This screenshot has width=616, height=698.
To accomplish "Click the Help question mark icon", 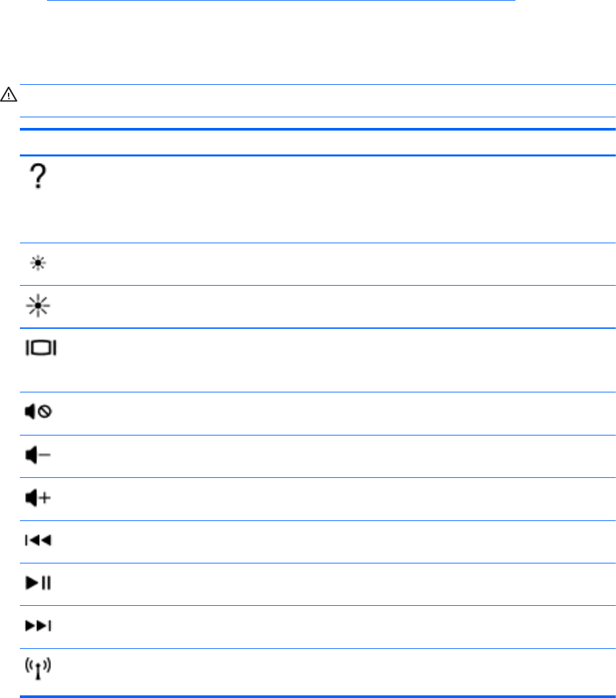I will (39, 179).
